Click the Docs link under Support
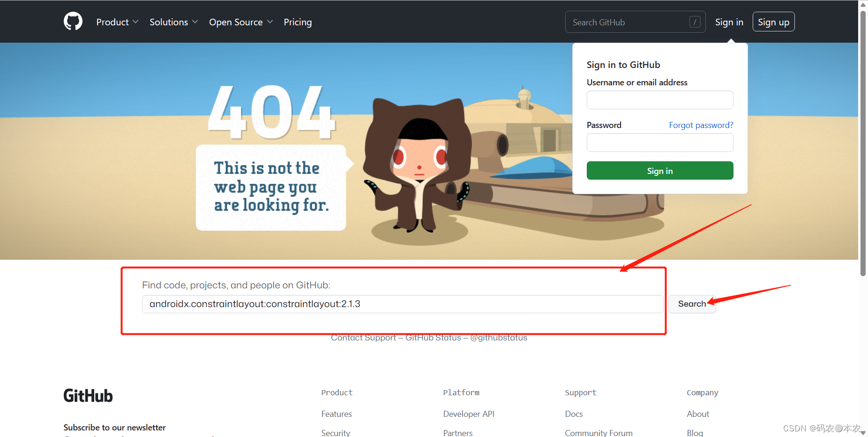Viewport: 868px width, 437px height. point(574,414)
